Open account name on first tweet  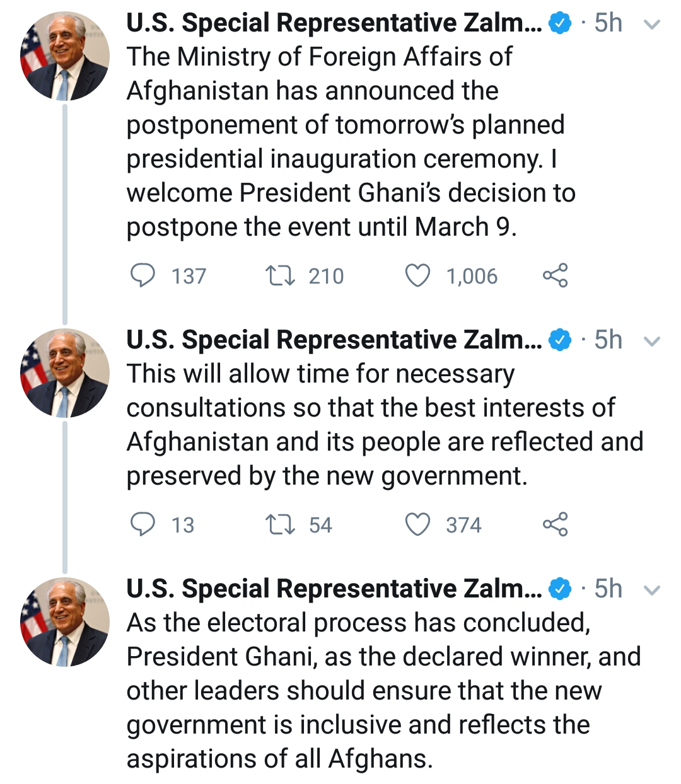pyautogui.click(x=334, y=23)
